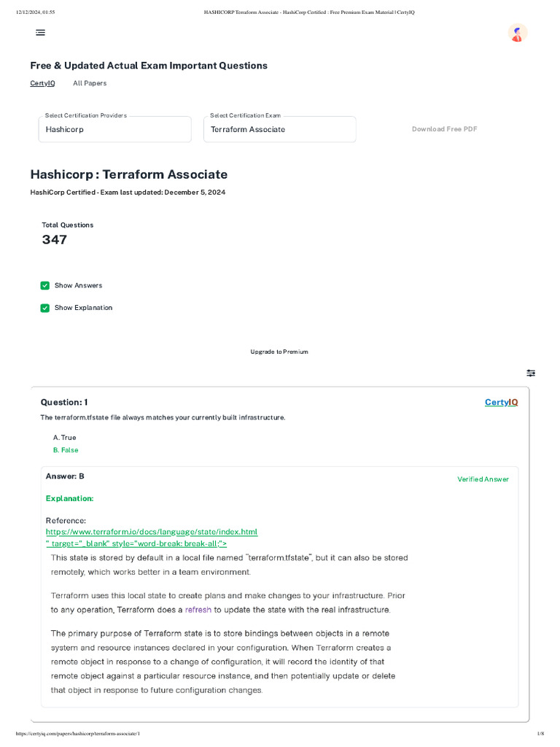
Task: Click the user avatar icon
Action: (517, 33)
